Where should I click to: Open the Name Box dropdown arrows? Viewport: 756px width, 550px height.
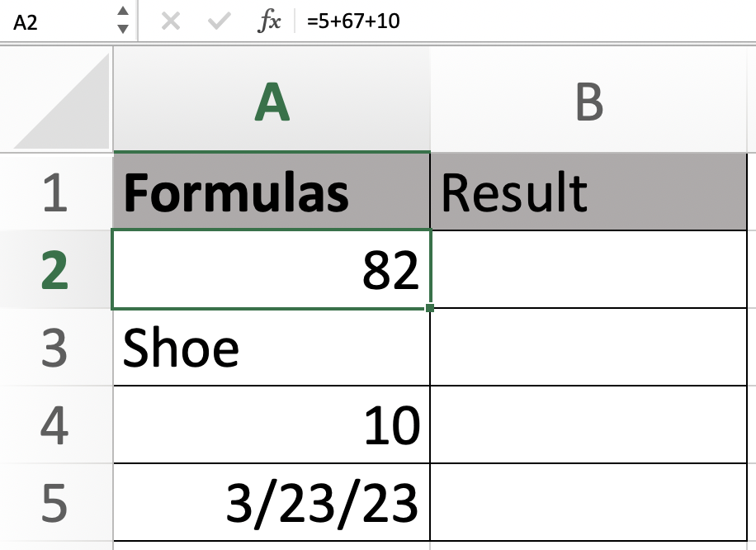pyautogui.click(x=123, y=21)
